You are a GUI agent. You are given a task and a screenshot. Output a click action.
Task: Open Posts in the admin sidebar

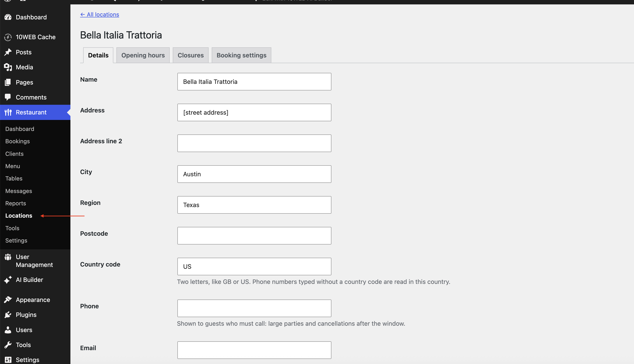point(24,52)
